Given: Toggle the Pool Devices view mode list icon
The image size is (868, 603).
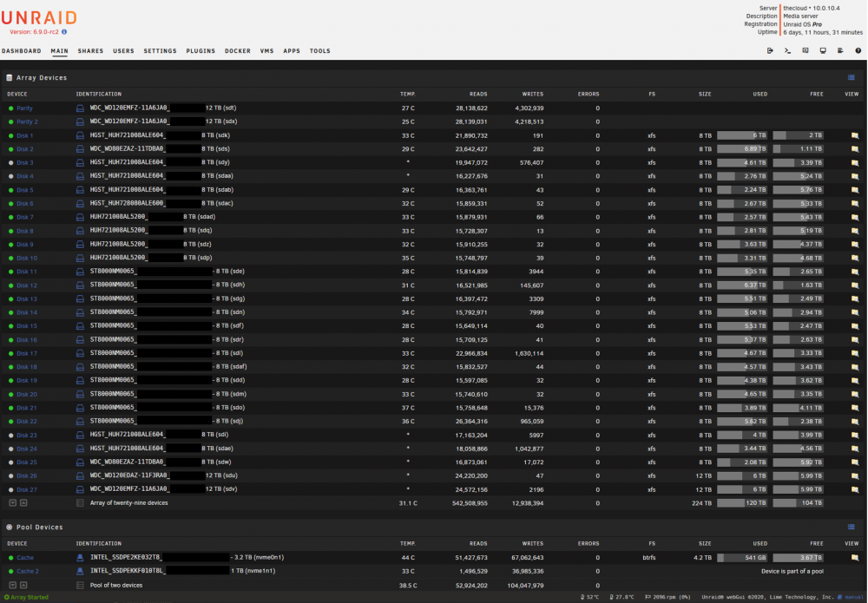Looking at the screenshot, I should 852,528.
